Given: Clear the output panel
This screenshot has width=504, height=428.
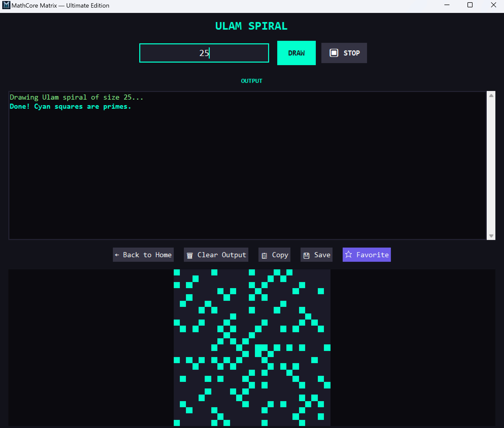Looking at the screenshot, I should (x=216, y=255).
